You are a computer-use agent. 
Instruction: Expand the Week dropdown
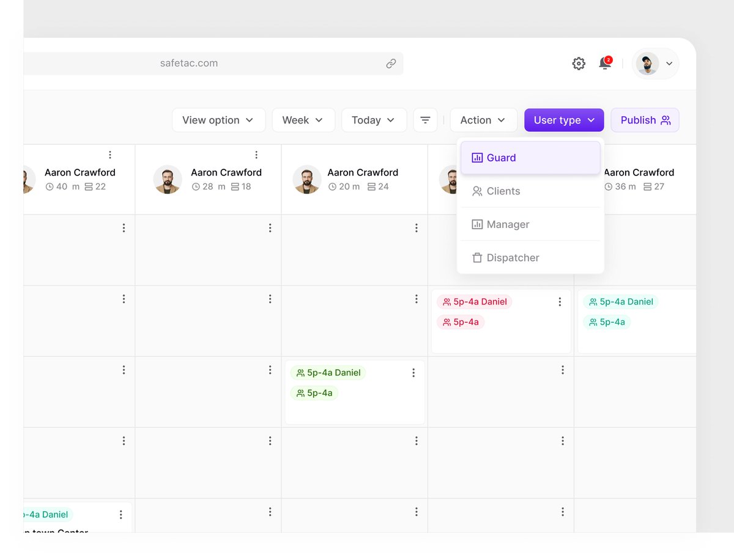[x=303, y=120]
